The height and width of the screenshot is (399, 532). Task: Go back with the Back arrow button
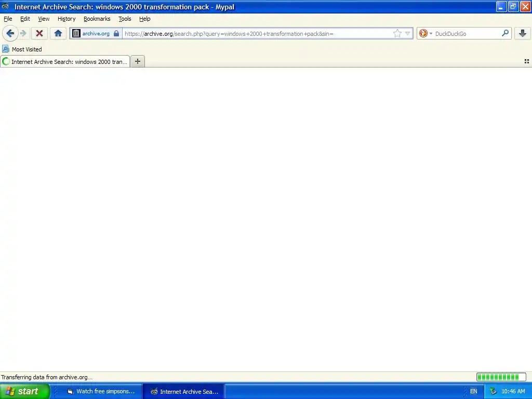[x=10, y=33]
